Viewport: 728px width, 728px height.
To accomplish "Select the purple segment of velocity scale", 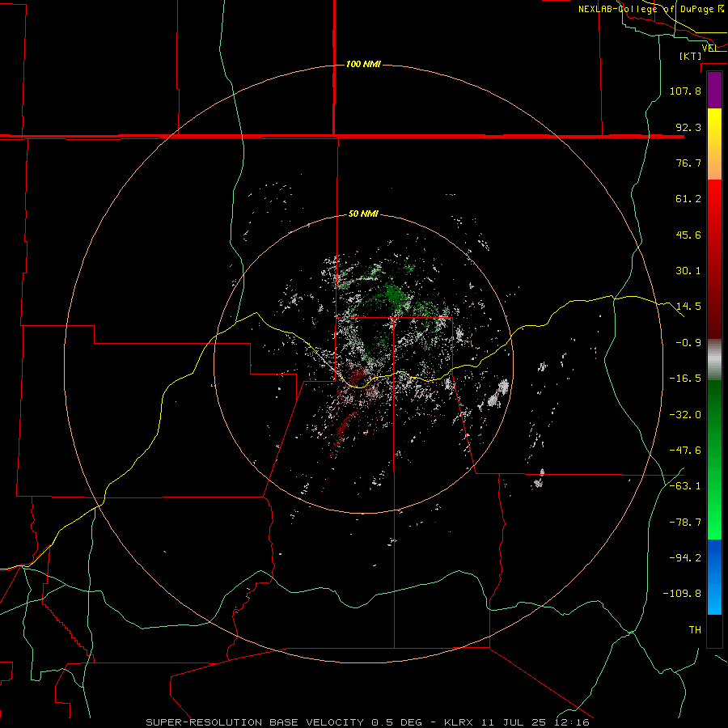I will (714, 91).
